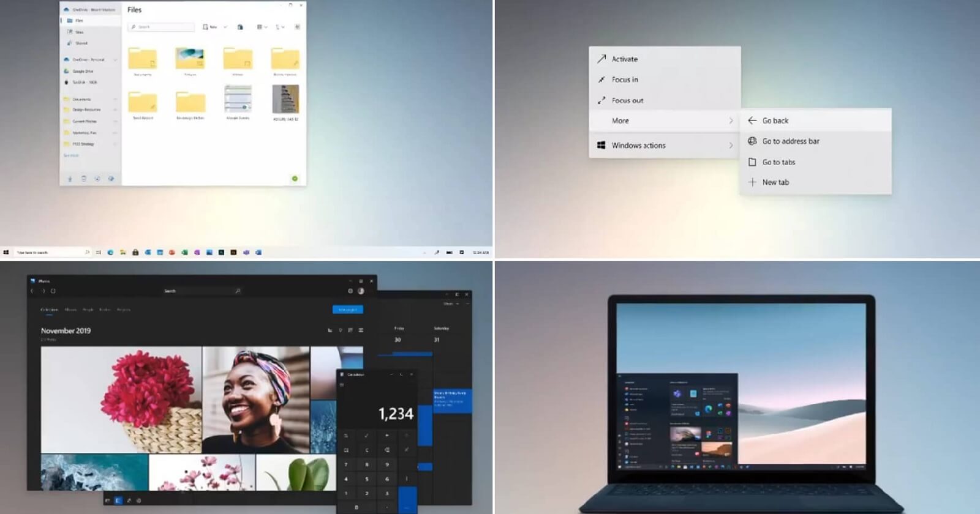
Task: Click the See more link in Files sidebar
Action: click(71, 155)
